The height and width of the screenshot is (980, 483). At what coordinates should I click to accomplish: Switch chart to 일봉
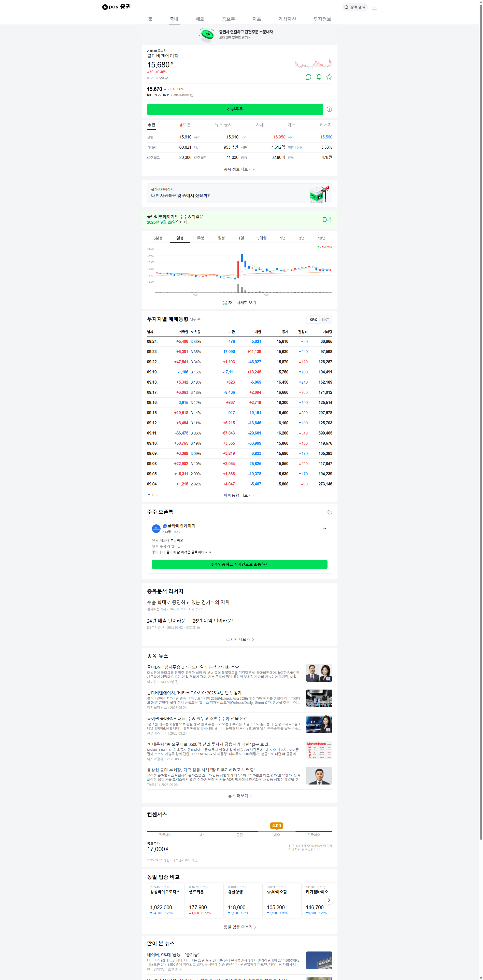(x=180, y=238)
